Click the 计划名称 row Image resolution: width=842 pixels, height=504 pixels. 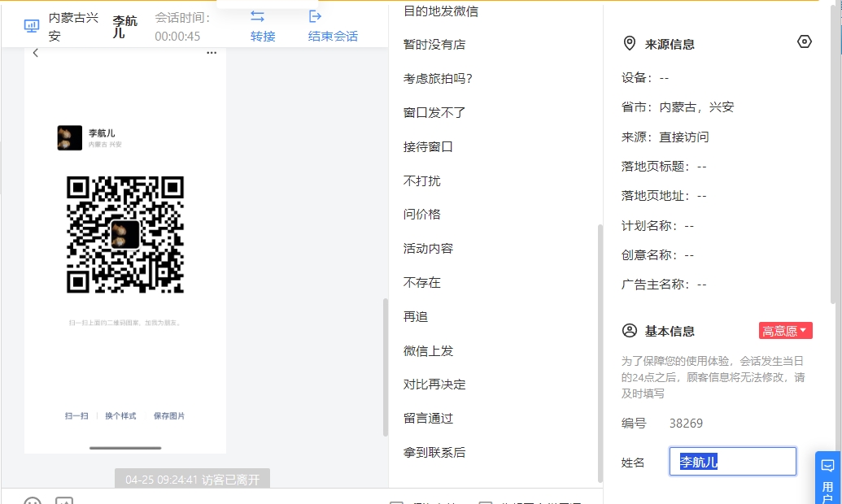pyautogui.click(x=658, y=226)
